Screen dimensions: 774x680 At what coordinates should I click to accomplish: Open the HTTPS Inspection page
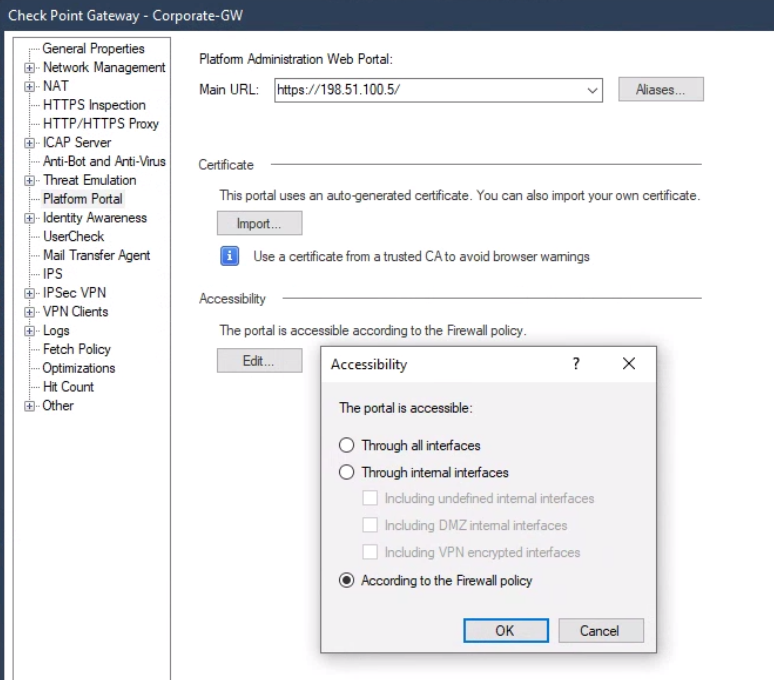[x=94, y=105]
